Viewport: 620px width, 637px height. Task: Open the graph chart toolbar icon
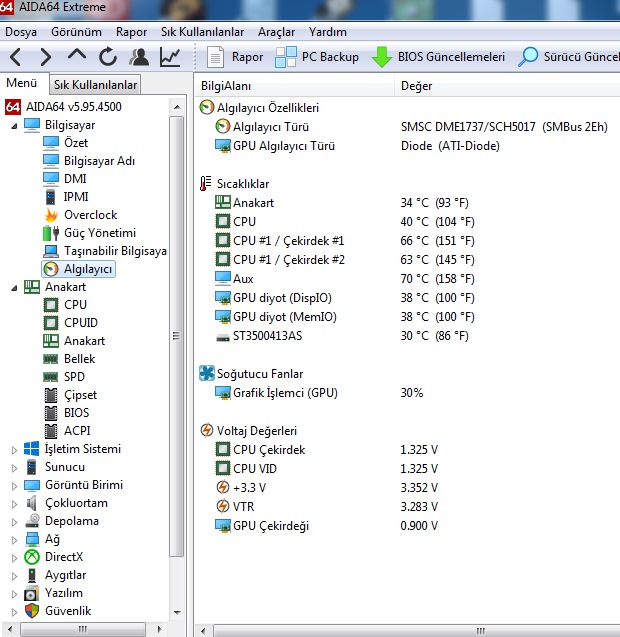click(170, 57)
